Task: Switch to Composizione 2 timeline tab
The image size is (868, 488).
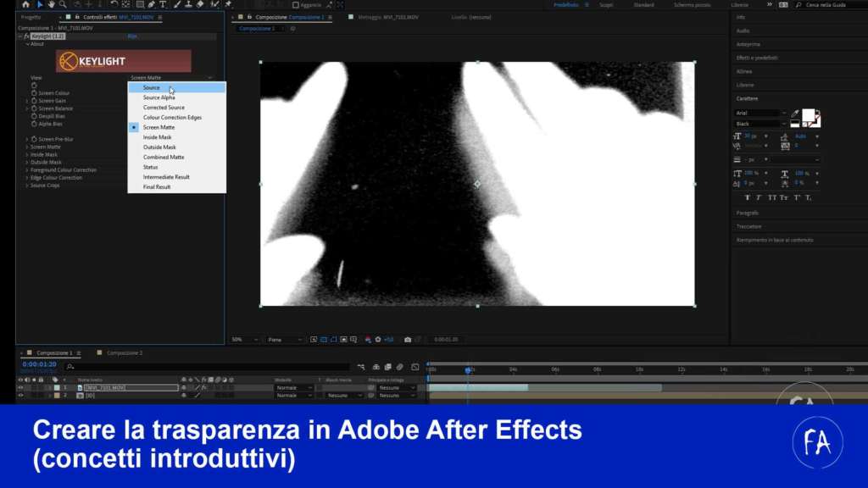Action: [x=125, y=353]
